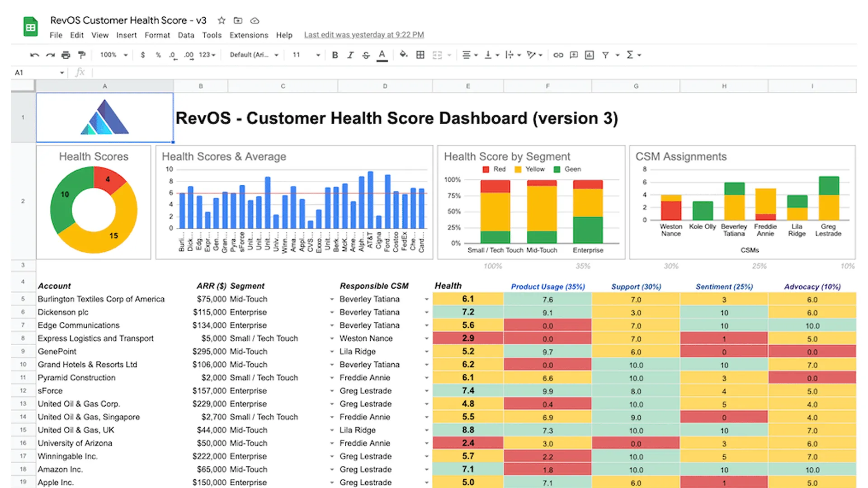868x488 pixels.
Task: Click the insert chart icon
Action: pyautogui.click(x=589, y=55)
